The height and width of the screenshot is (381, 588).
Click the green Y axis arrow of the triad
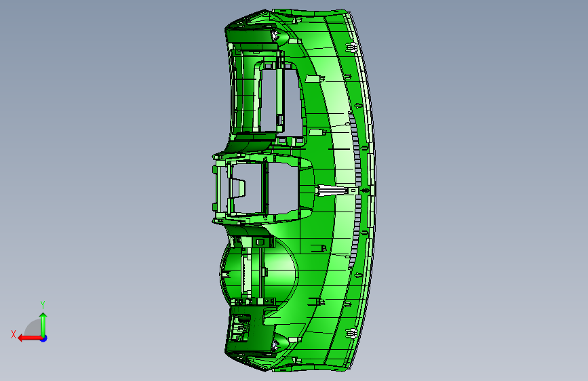(x=43, y=324)
